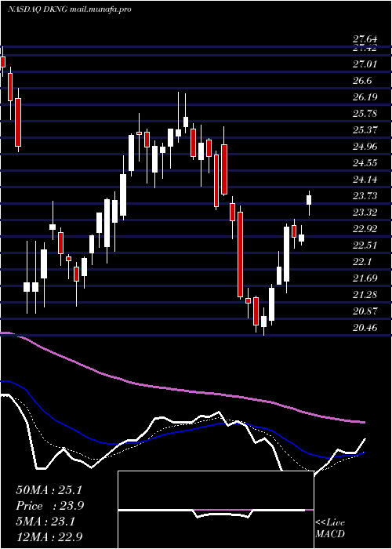Image resolution: width=392 pixels, height=549 pixels.
Task: Click the 26.19 price axis label
Action: [x=366, y=97]
